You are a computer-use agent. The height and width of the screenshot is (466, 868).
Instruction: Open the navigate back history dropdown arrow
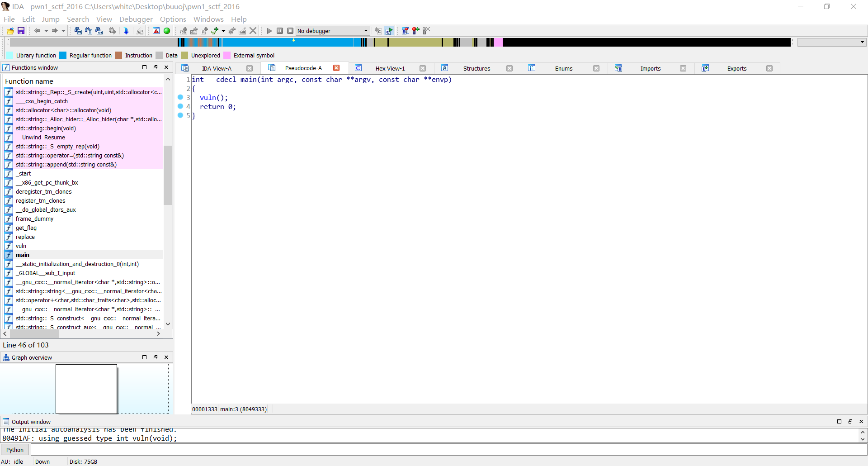[46, 31]
